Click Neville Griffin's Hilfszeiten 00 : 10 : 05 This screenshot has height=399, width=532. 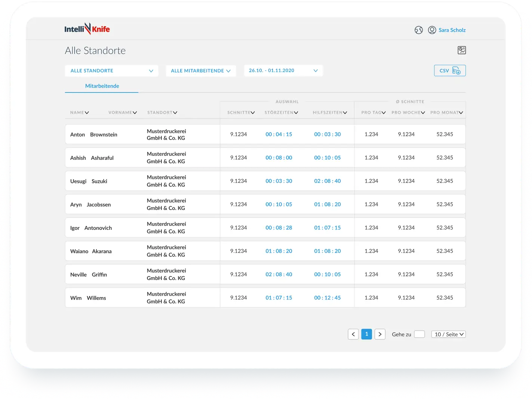(327, 274)
